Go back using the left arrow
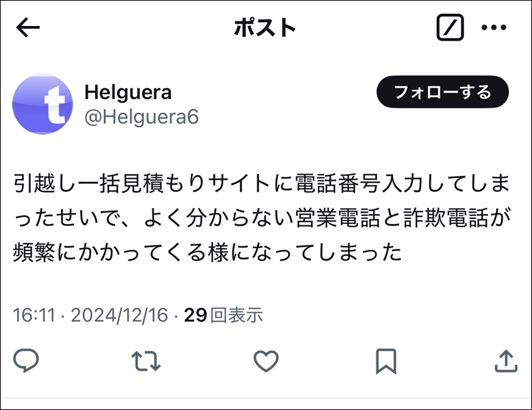Screen dimensions: 532x410 28,27
